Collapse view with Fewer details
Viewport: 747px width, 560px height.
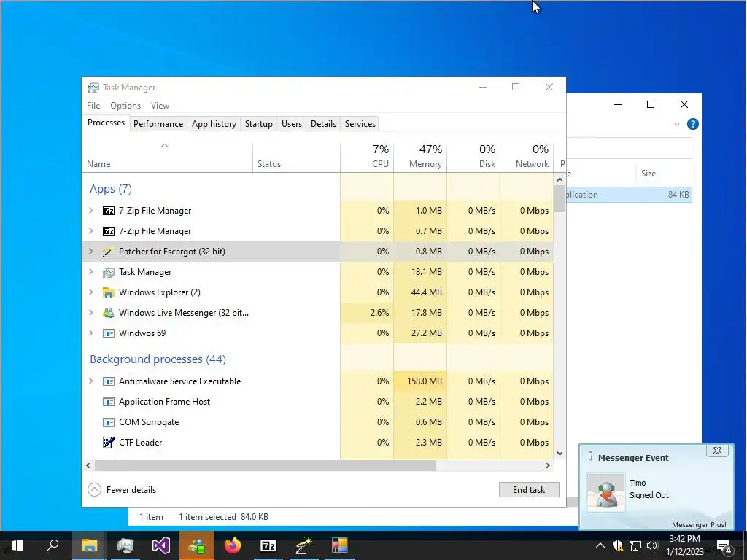pyautogui.click(x=123, y=490)
